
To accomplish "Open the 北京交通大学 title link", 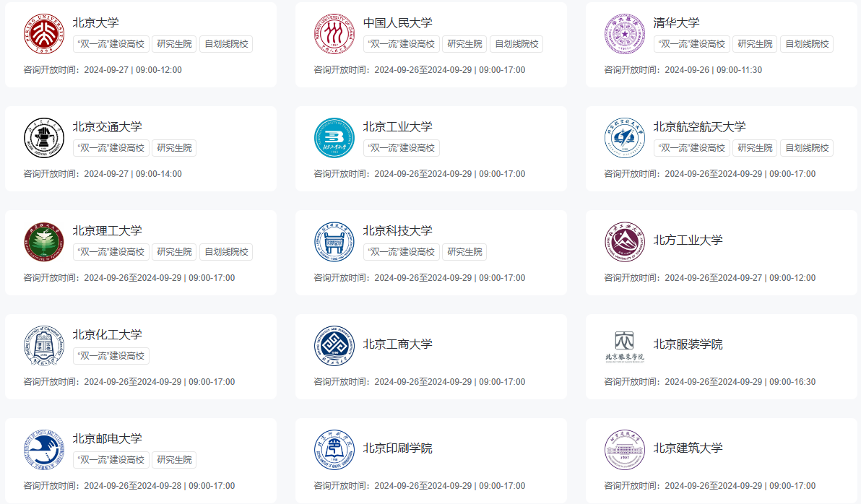I will pyautogui.click(x=107, y=127).
